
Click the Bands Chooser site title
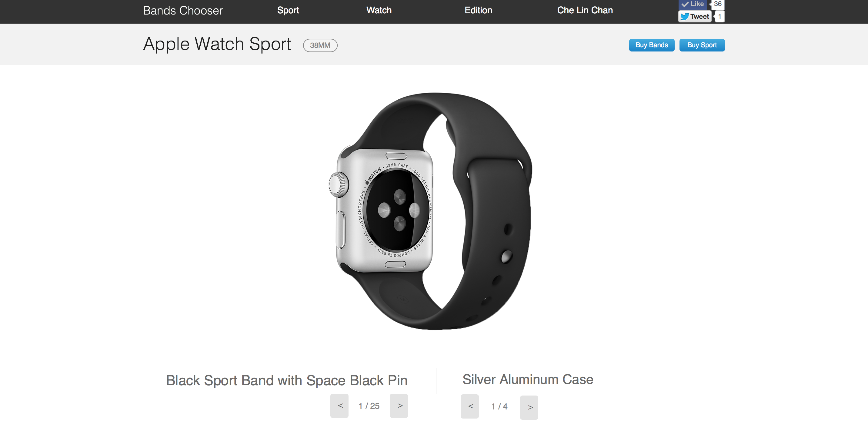(183, 11)
